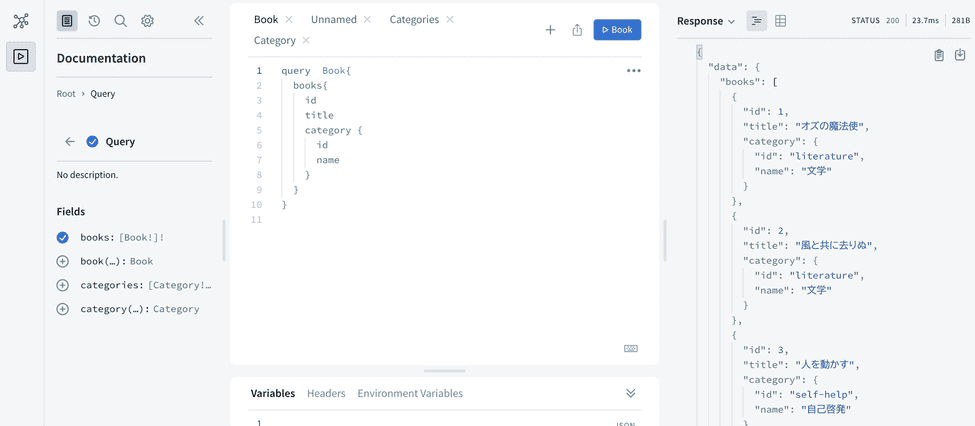Open the search icon in documentation panel
Screen dimensions: 975x426
tap(120, 21)
